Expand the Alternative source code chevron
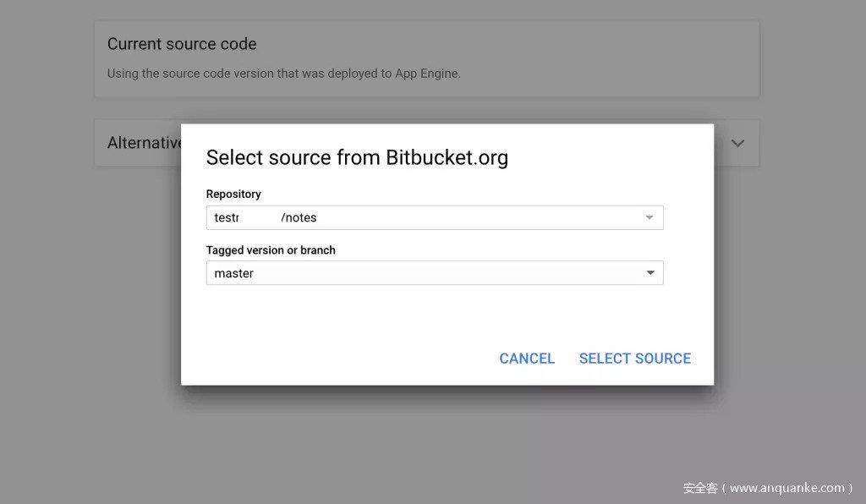This screenshot has height=504, width=866. point(737,143)
